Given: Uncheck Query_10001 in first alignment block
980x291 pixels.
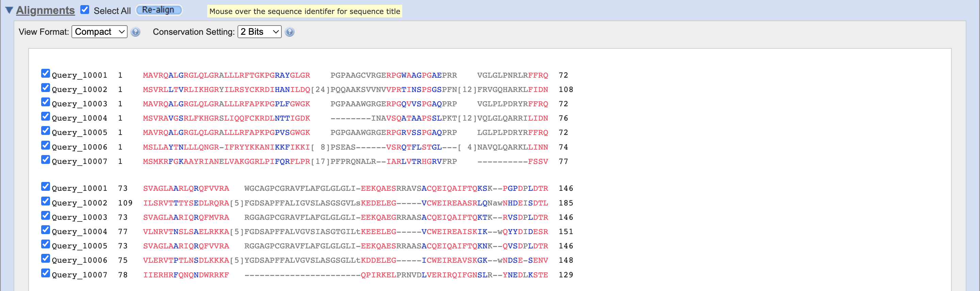Looking at the screenshot, I should 46,73.
